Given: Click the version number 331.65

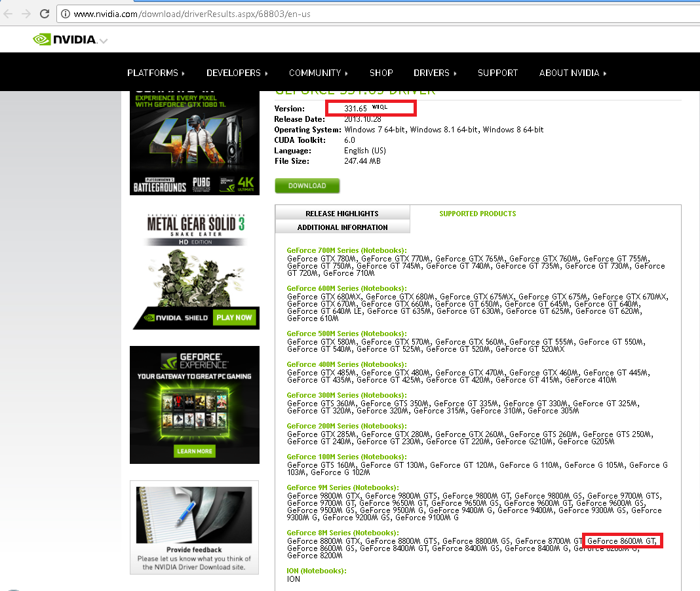Looking at the screenshot, I should coord(355,109).
